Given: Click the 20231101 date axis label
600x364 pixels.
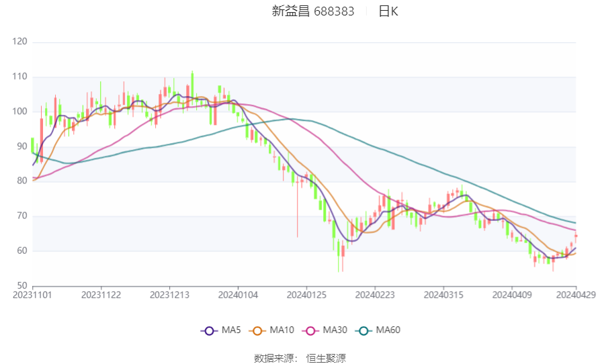Looking at the screenshot, I should (32, 295).
